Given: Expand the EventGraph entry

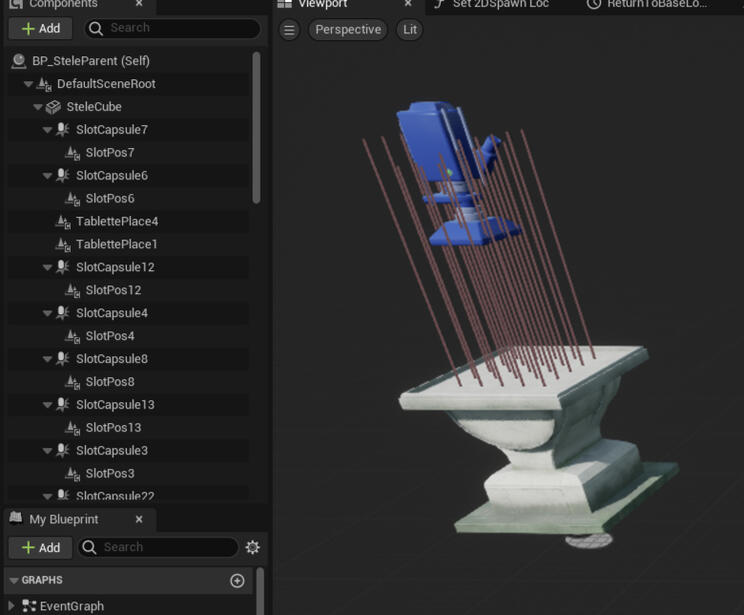Looking at the screenshot, I should pyautogui.click(x=11, y=606).
